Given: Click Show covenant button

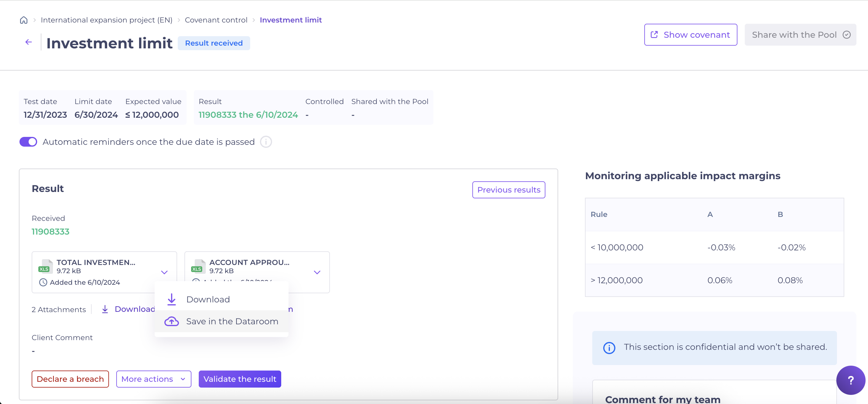Looking at the screenshot, I should (691, 35).
